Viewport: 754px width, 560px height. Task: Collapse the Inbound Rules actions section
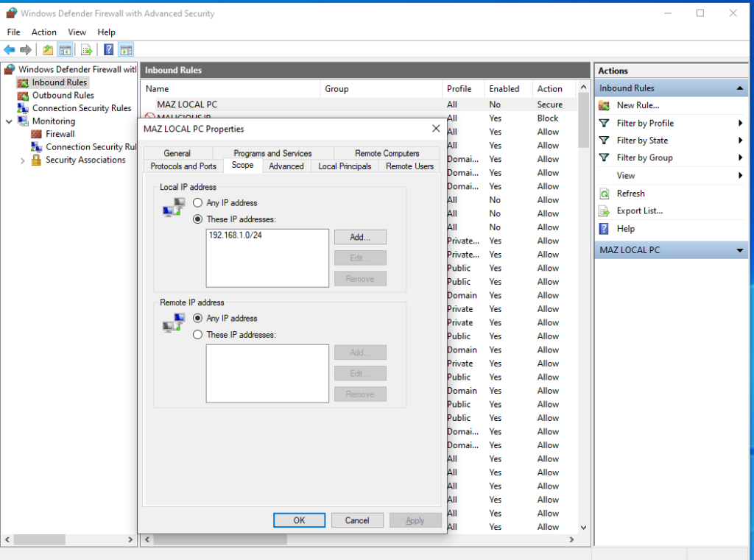click(x=739, y=88)
